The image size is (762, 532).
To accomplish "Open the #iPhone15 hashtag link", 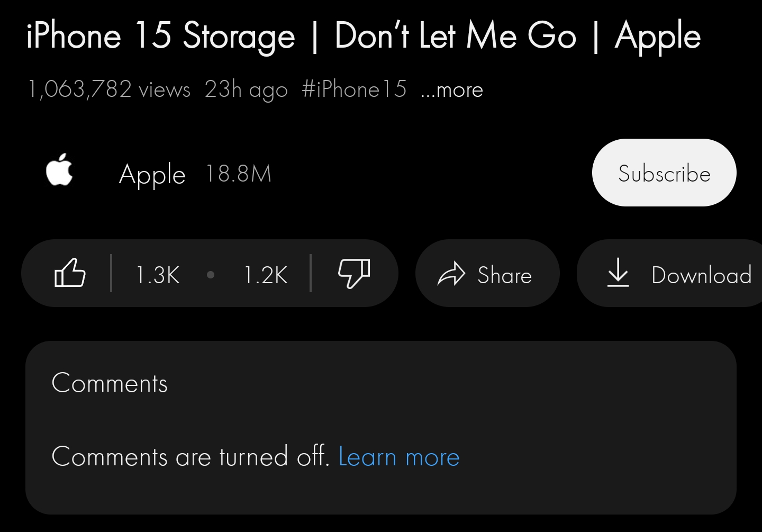I will 354,89.
